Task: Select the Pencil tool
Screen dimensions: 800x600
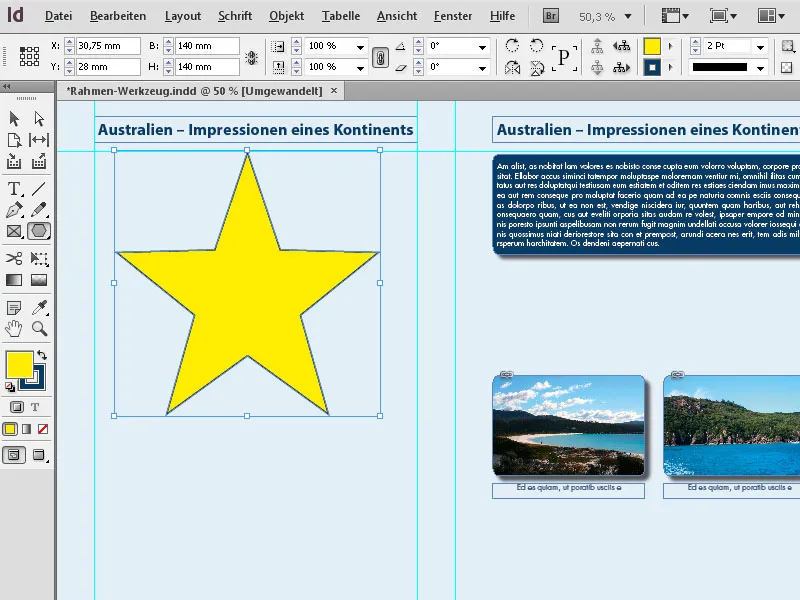Action: (x=39, y=210)
